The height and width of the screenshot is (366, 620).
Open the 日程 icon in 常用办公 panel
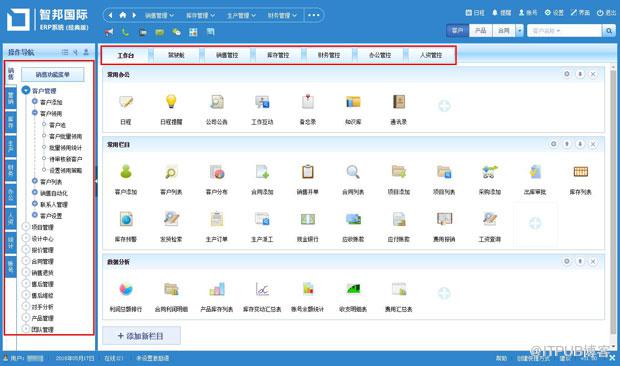coord(126,102)
